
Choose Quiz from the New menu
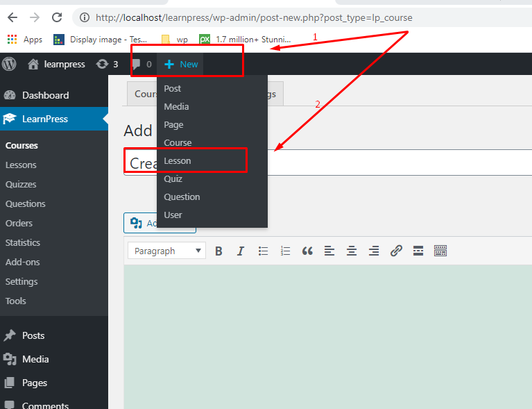tap(173, 178)
